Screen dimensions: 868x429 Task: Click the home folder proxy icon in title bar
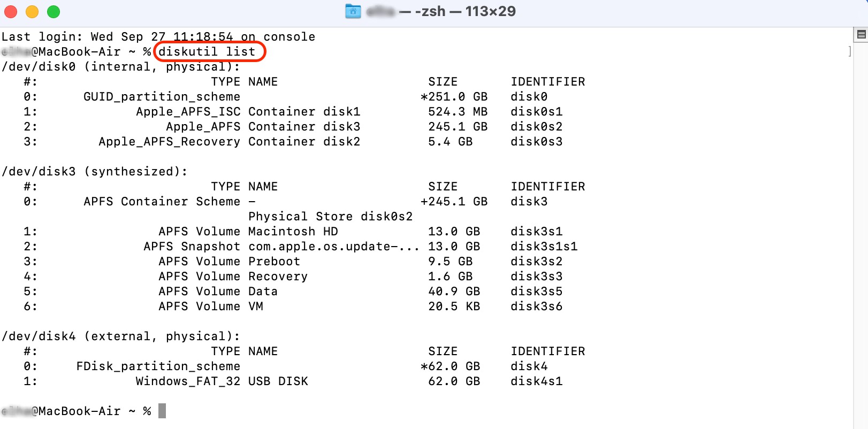coord(353,11)
